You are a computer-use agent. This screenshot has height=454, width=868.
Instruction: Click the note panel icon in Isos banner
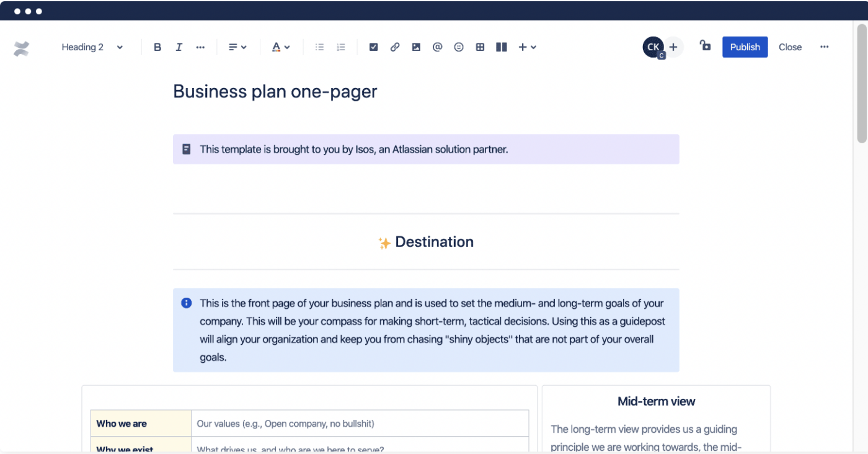tap(186, 149)
